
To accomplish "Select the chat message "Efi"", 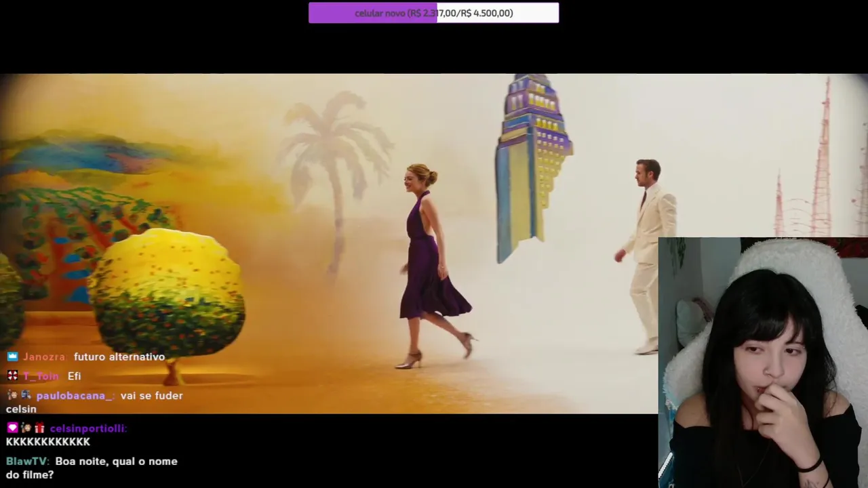I will (75, 376).
